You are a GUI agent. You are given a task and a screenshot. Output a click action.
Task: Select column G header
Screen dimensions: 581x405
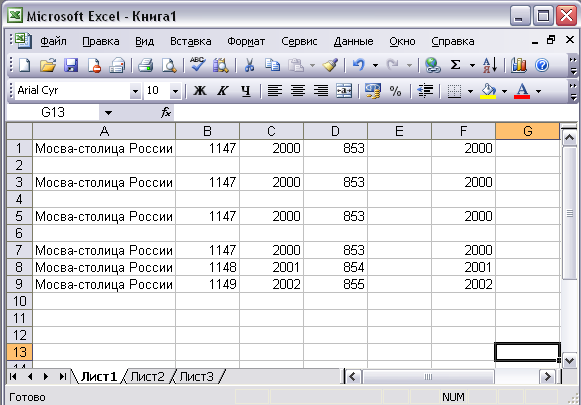[528, 131]
